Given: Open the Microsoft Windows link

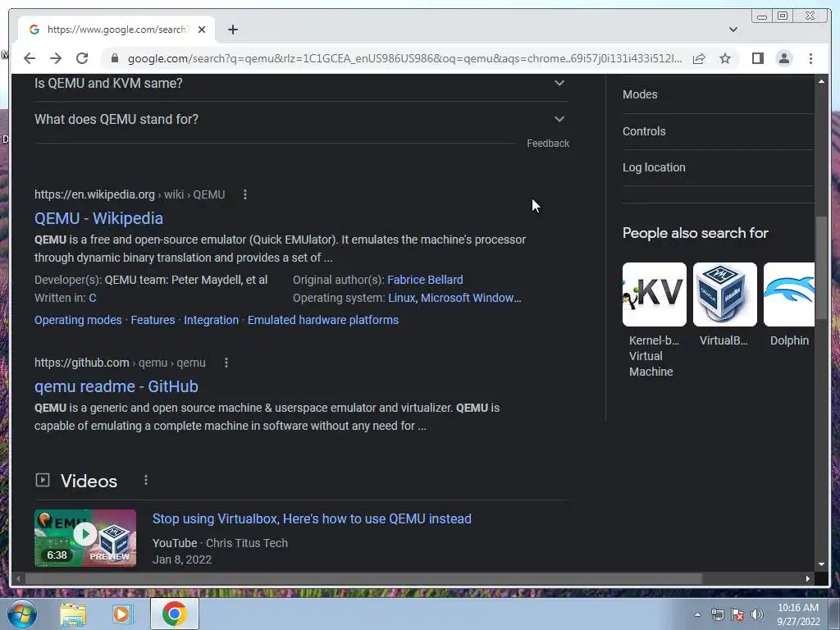Looking at the screenshot, I should pos(471,298).
